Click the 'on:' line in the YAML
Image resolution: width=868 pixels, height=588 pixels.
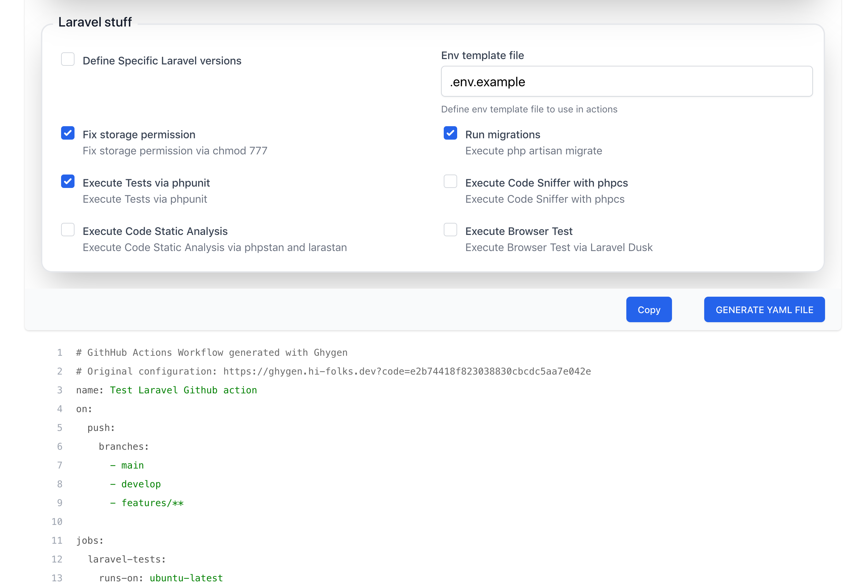pos(84,409)
